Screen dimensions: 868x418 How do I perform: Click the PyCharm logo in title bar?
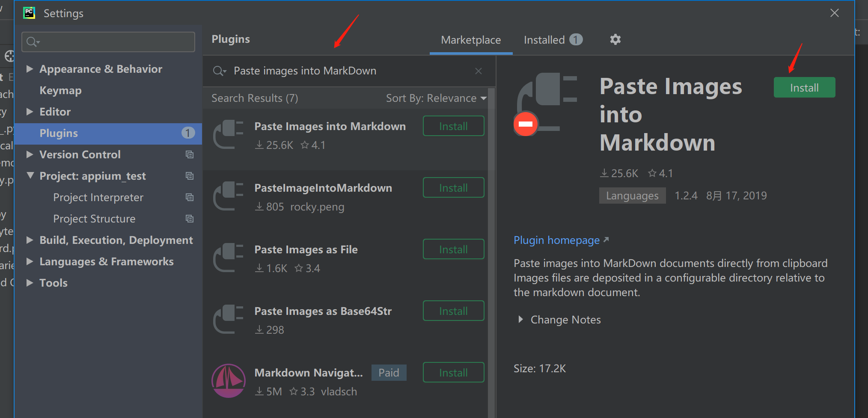29,13
